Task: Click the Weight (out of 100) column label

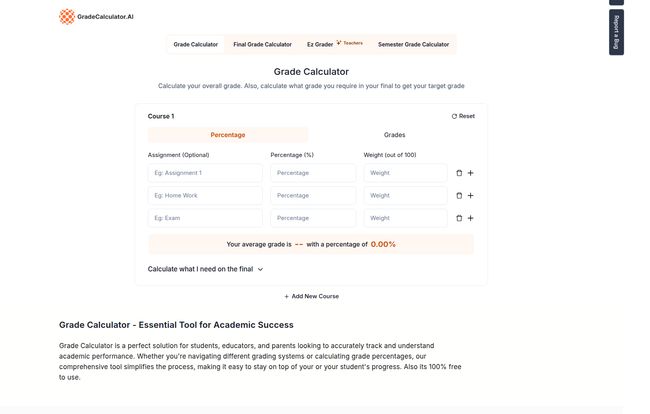Action: [x=390, y=155]
